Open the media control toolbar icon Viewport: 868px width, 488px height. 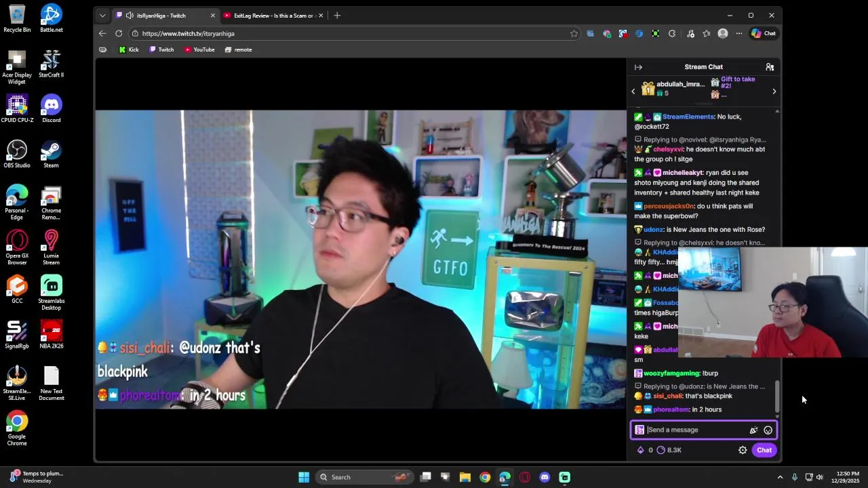(690, 33)
